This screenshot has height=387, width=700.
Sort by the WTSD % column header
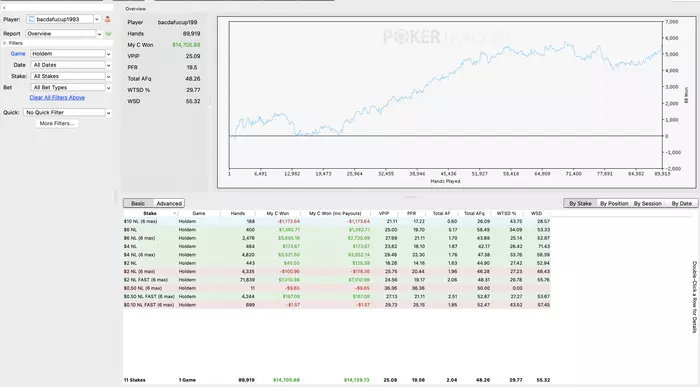click(x=506, y=214)
